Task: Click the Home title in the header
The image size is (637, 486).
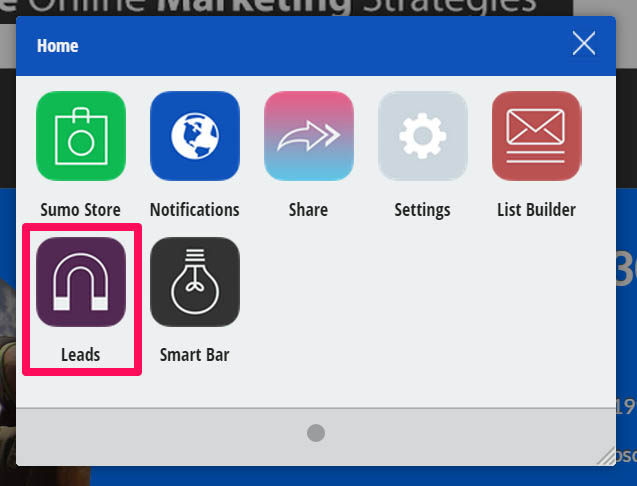Action: [x=57, y=46]
